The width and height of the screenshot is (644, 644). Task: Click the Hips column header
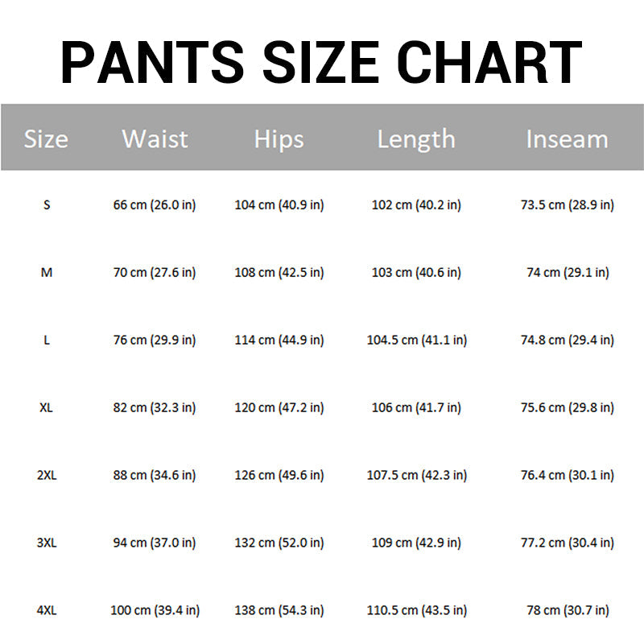(279, 139)
